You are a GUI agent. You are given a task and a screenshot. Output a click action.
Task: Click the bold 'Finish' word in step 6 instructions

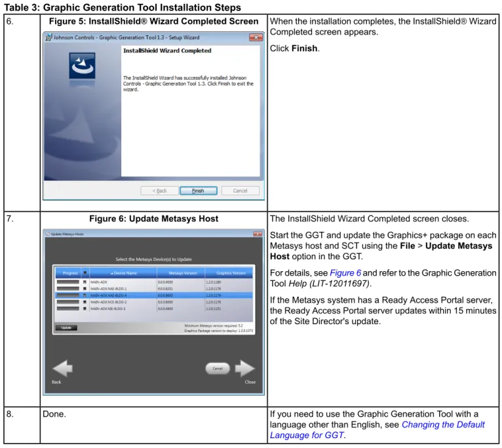point(305,48)
